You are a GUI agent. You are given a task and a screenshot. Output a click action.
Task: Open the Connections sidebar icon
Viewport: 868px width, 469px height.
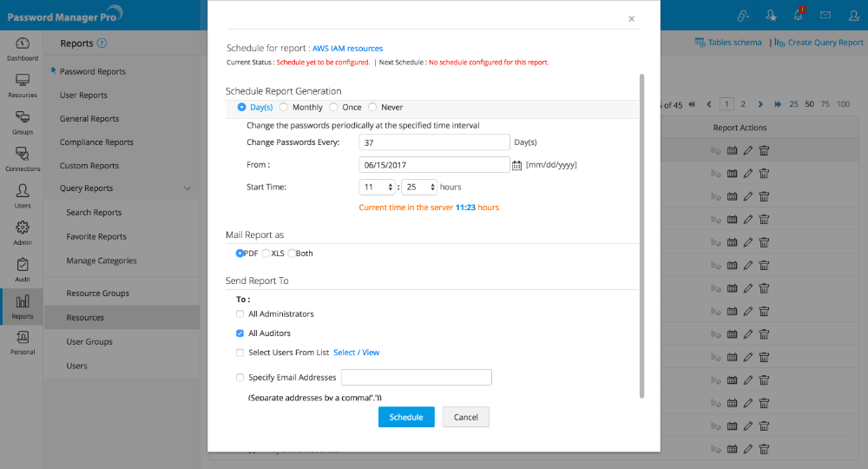pos(23,159)
